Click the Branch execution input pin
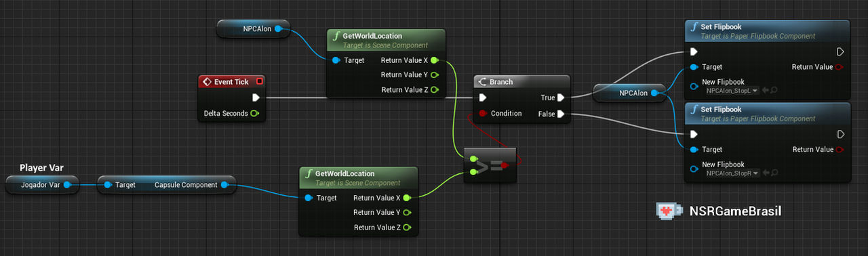 (x=483, y=98)
